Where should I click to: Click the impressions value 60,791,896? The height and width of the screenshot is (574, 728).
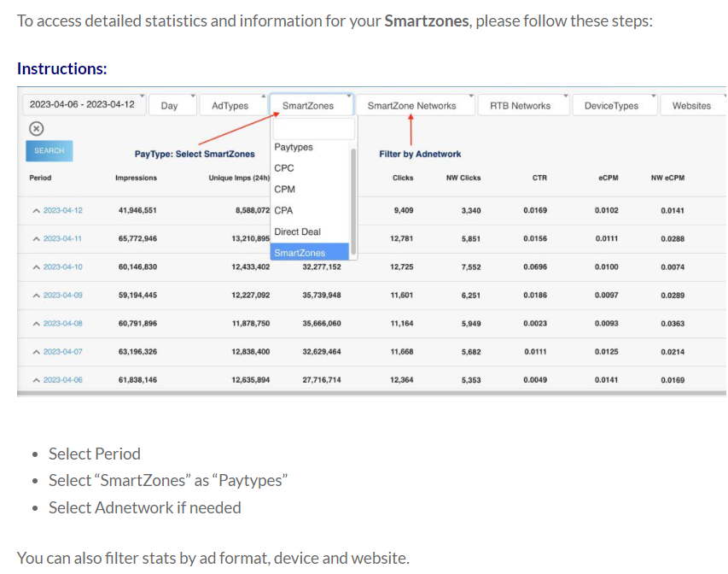coord(137,324)
